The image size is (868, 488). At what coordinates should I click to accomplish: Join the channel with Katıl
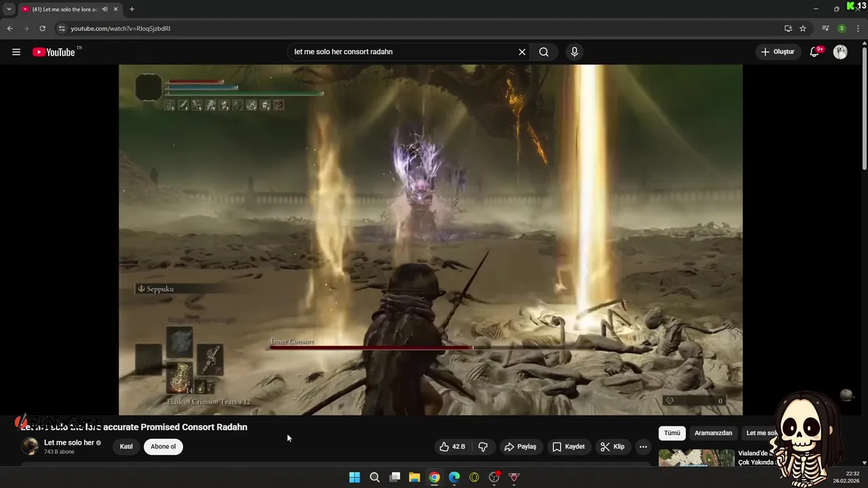(126, 447)
